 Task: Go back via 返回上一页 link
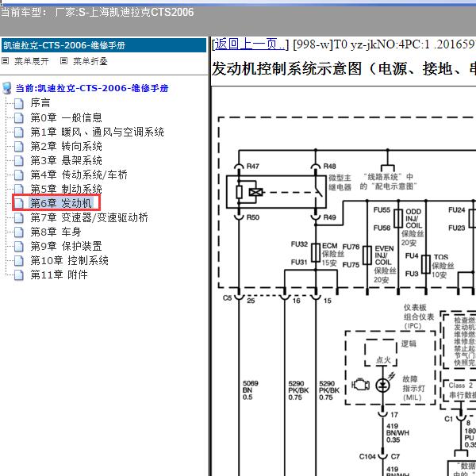(x=250, y=45)
